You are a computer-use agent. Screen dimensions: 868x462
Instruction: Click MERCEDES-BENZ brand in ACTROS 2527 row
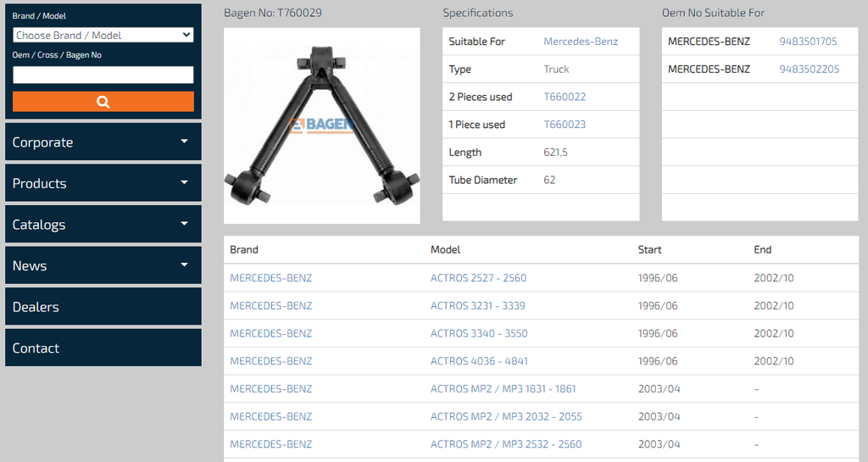click(x=270, y=278)
